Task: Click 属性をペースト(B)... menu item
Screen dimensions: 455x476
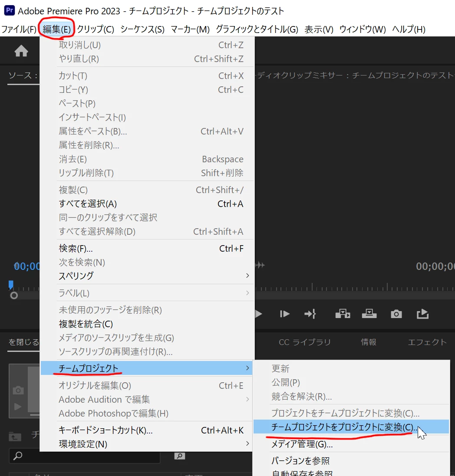Action: coord(147,131)
